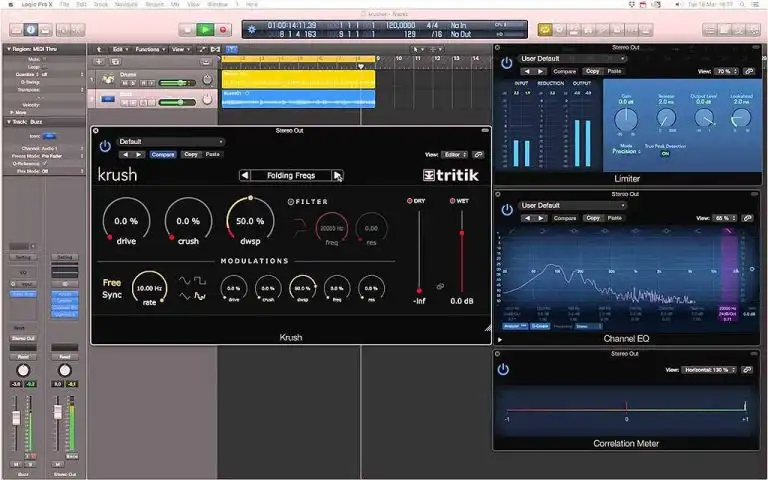Toggle the Channel EQ power button
768x480 pixels.
tap(506, 210)
